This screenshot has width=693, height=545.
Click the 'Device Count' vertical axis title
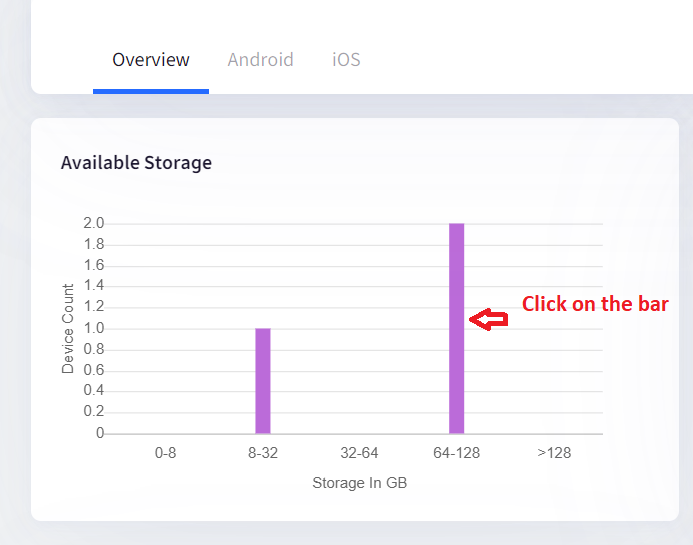pos(68,329)
